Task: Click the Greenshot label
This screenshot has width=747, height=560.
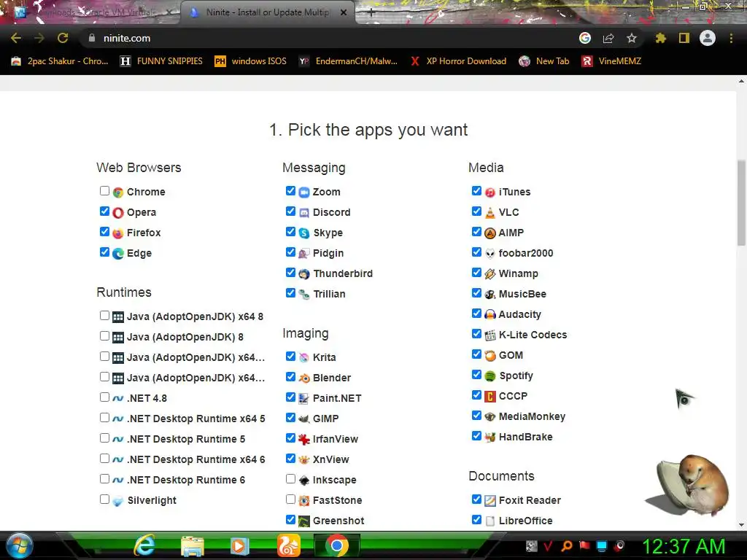Action: click(338, 521)
